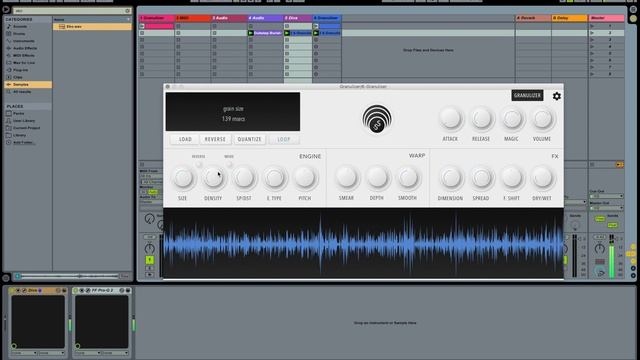The height and width of the screenshot is (360, 640).
Task: Open Diva right Y-axis dropdown
Action: coord(52,353)
